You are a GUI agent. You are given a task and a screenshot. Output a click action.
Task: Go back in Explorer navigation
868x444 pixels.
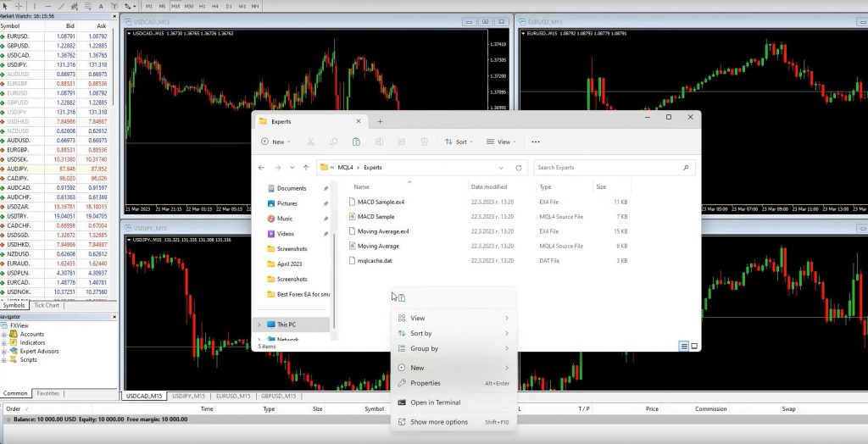point(261,167)
